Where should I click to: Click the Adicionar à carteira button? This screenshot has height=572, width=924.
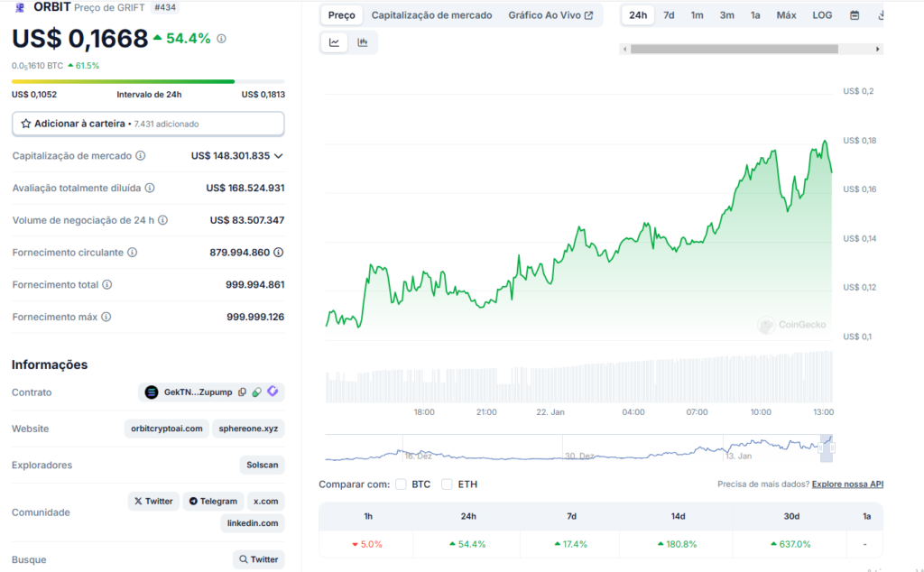(x=148, y=124)
